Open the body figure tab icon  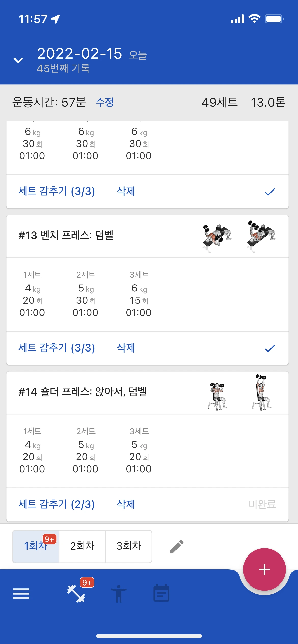click(x=119, y=594)
